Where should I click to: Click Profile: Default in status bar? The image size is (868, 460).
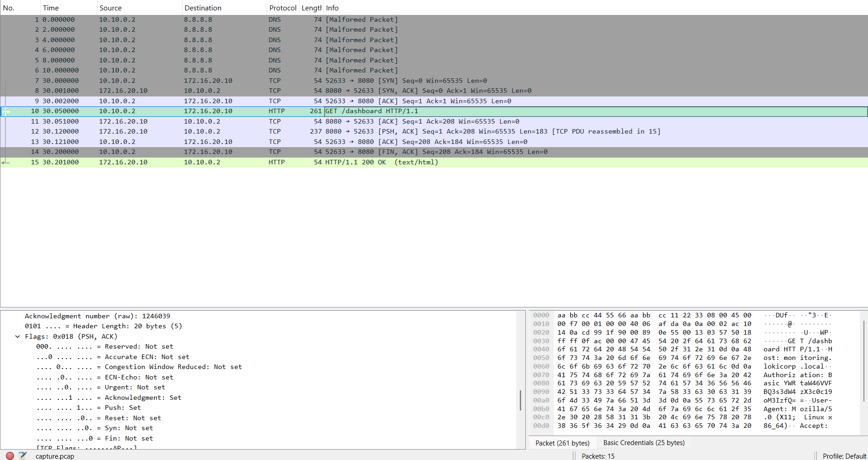point(844,456)
